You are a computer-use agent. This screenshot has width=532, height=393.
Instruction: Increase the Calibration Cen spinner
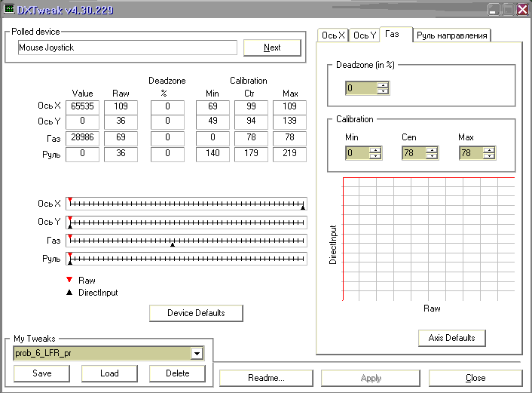coord(432,150)
